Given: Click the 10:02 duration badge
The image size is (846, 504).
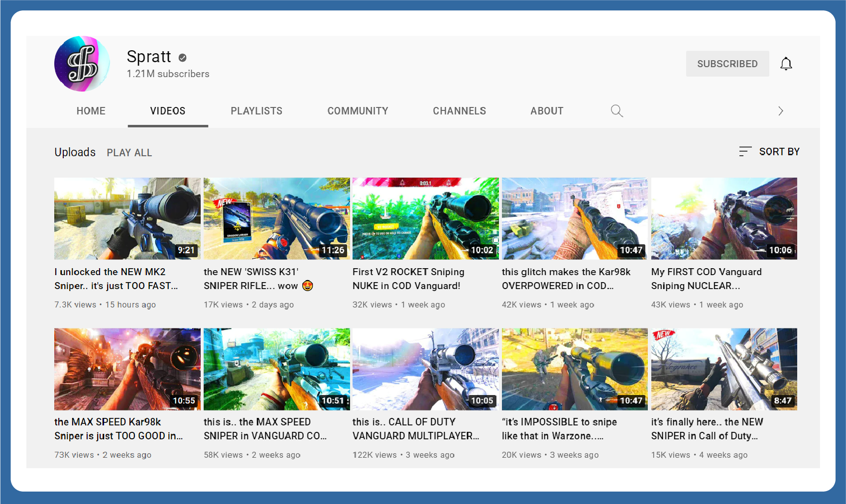Looking at the screenshot, I should point(482,250).
